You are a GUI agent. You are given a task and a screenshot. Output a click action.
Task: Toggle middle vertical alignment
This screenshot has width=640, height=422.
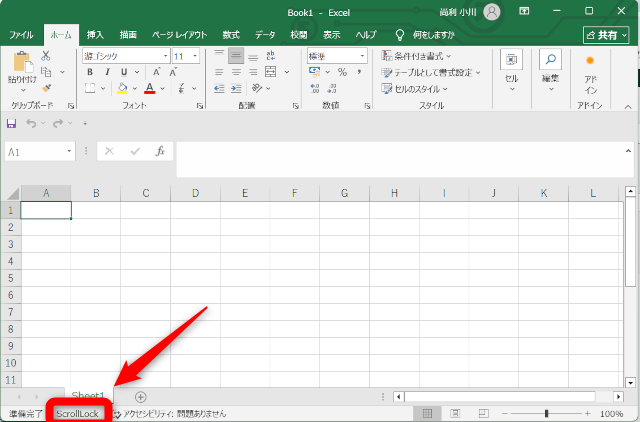[x=236, y=56]
